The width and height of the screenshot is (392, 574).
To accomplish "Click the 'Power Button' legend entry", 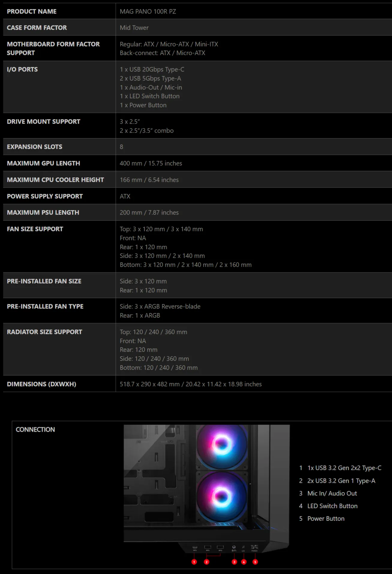I will 326,518.
